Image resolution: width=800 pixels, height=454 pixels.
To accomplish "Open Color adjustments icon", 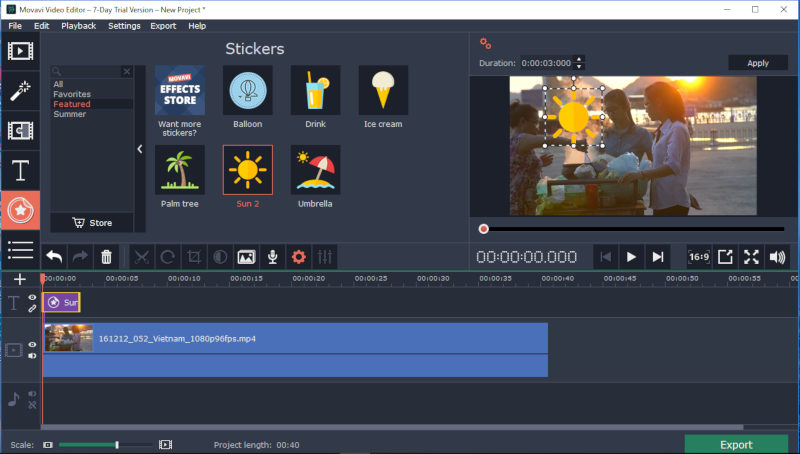I will click(220, 257).
